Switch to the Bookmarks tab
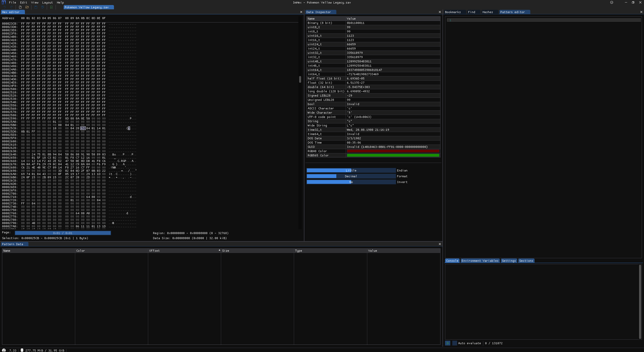The width and height of the screenshot is (644, 352). pos(453,12)
